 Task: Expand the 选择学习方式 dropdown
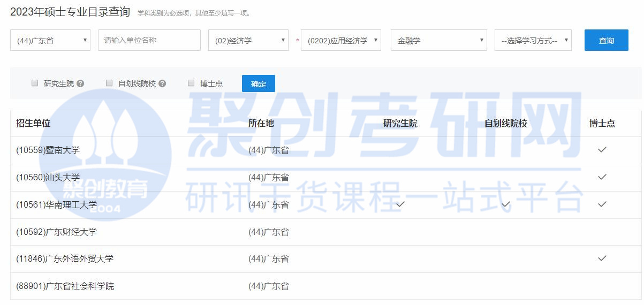(x=533, y=40)
